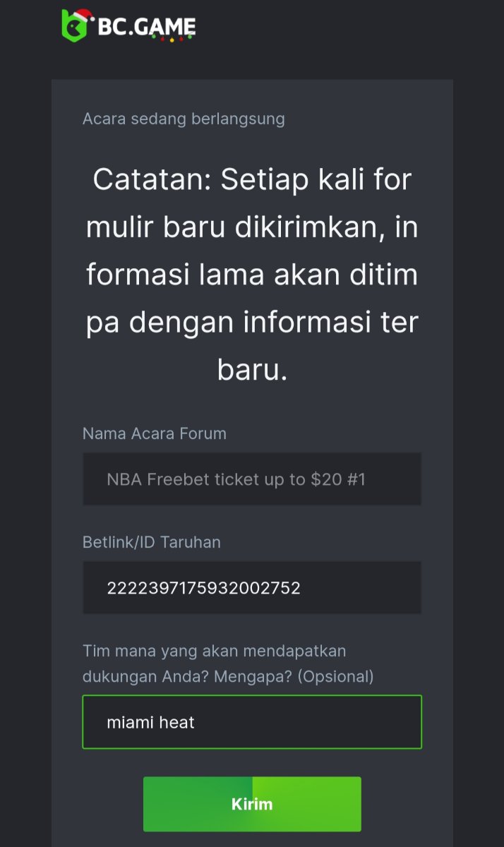Click the 'Acara sedang berlangsung' text

point(184,119)
